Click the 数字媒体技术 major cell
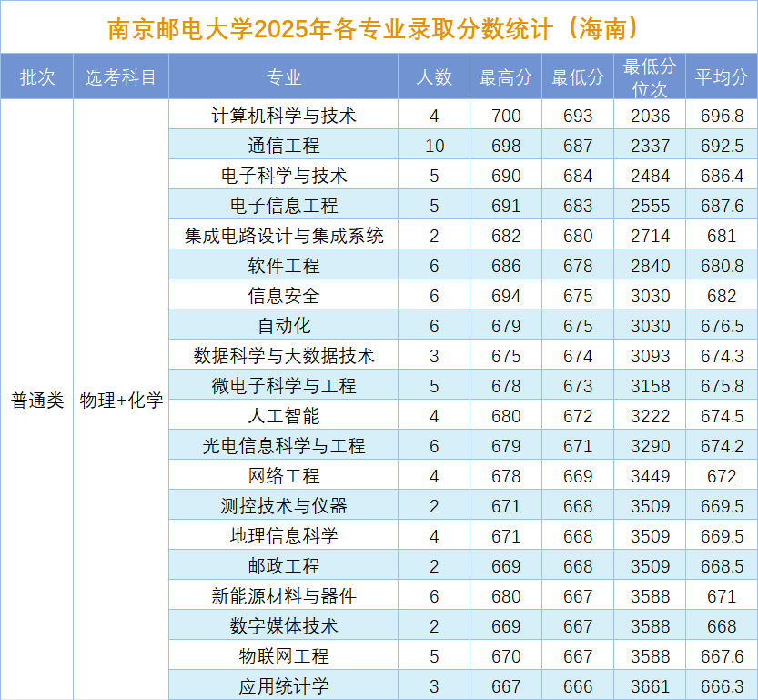 point(283,626)
